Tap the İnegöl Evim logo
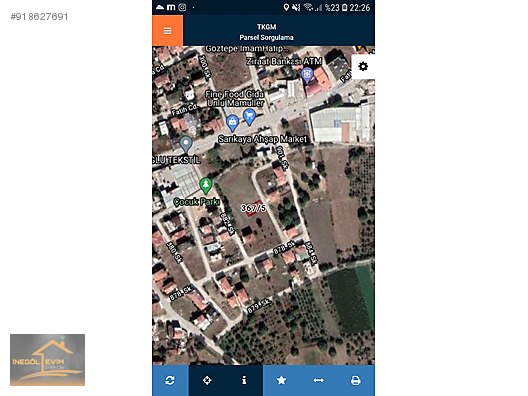 point(47,360)
